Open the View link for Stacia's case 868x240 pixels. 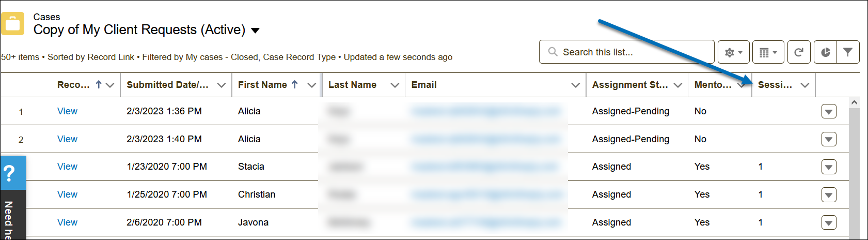click(x=67, y=167)
